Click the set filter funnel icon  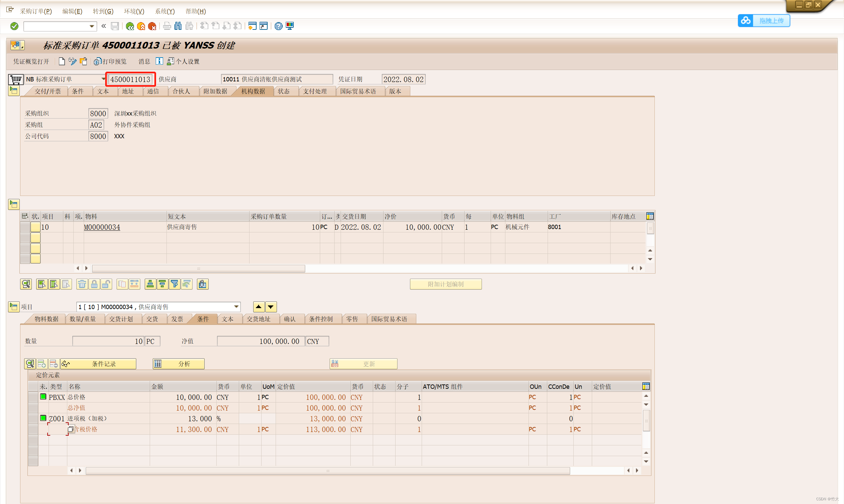[174, 284]
